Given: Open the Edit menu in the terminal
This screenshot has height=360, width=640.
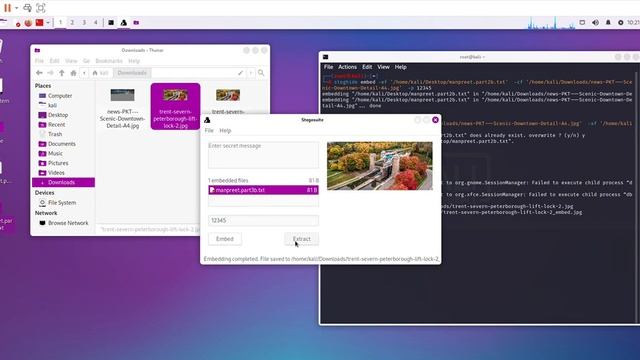Looking at the screenshot, I should [x=367, y=67].
